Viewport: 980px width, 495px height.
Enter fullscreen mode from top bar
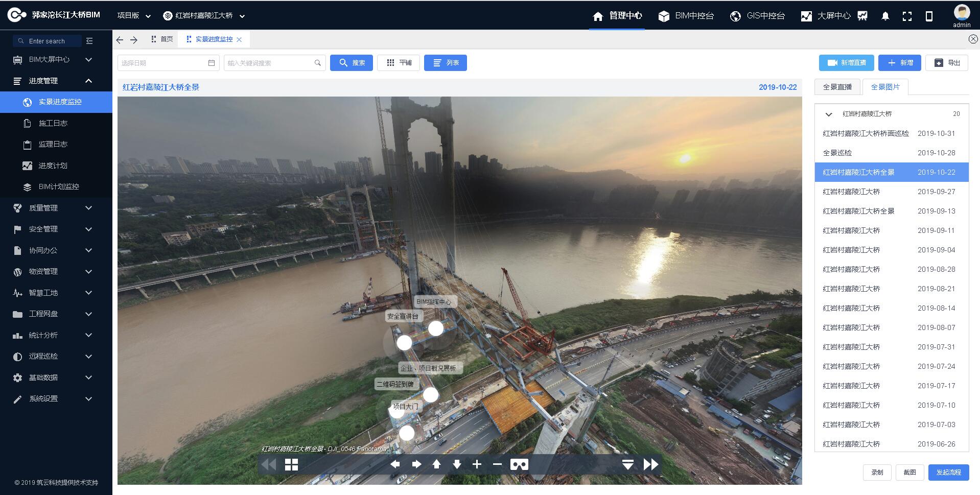tap(907, 16)
